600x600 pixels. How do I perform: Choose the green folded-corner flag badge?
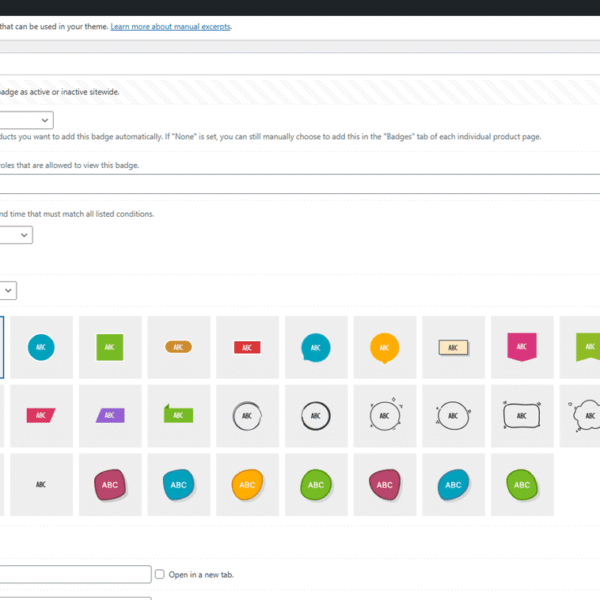pyautogui.click(x=178, y=415)
